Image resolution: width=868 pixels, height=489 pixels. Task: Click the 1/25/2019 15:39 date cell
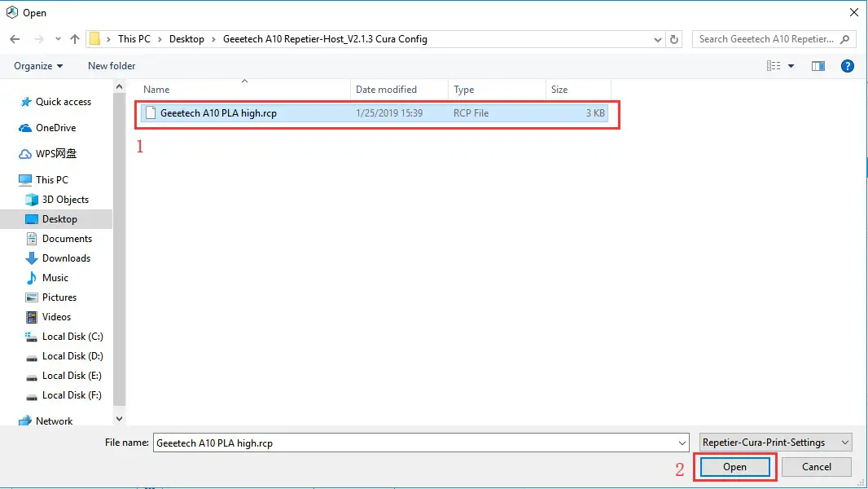[389, 113]
